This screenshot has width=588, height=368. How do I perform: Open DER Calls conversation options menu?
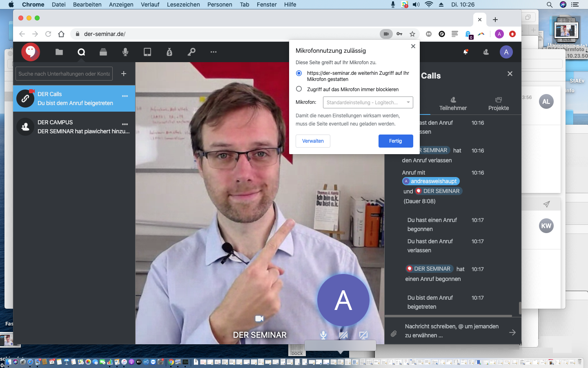coord(125,96)
